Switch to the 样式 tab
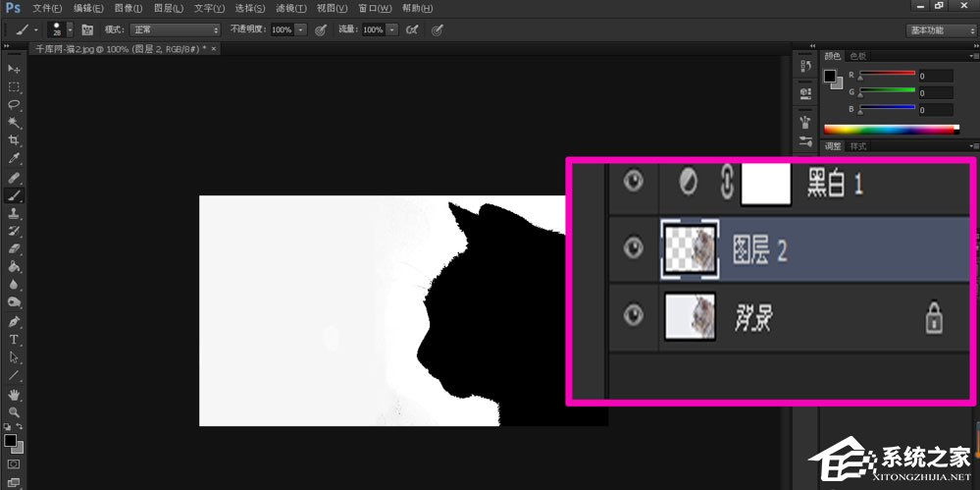Screen dimensions: 980x490 pyautogui.click(x=857, y=146)
